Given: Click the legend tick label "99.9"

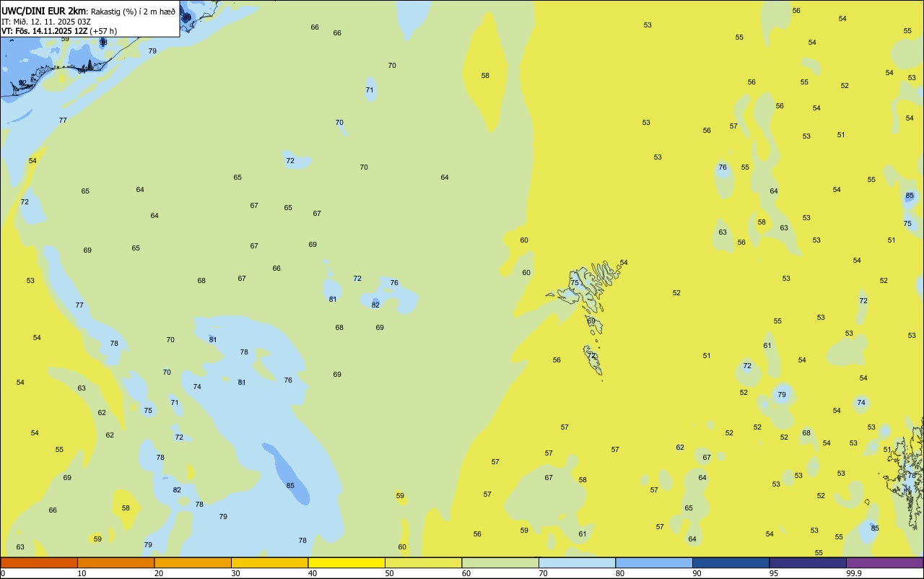Looking at the screenshot, I should pyautogui.click(x=854, y=573).
